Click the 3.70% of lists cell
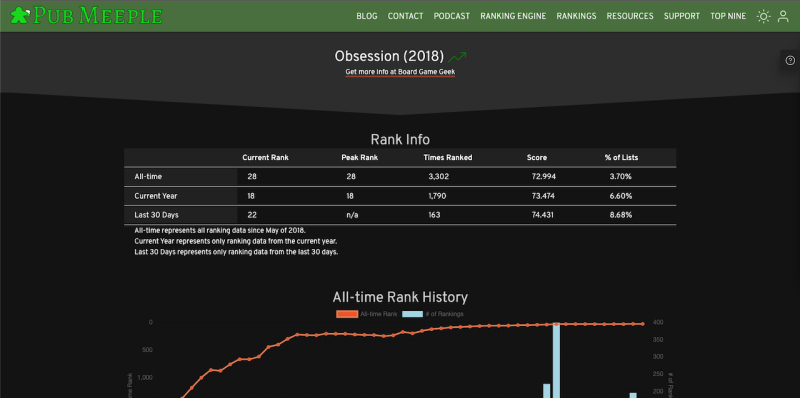Image resolution: width=800 pixels, height=398 pixels. tap(620, 177)
